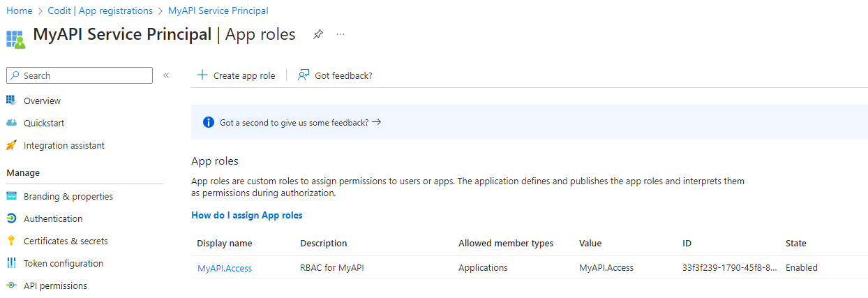Open the more options ellipsis menu
This screenshot has width=868, height=298.
point(341,34)
